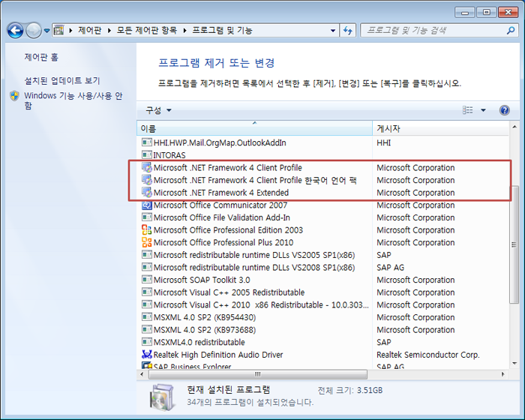The width and height of the screenshot is (525, 420).
Task: Click the vertical scrollbar thumb
Action: (514, 244)
